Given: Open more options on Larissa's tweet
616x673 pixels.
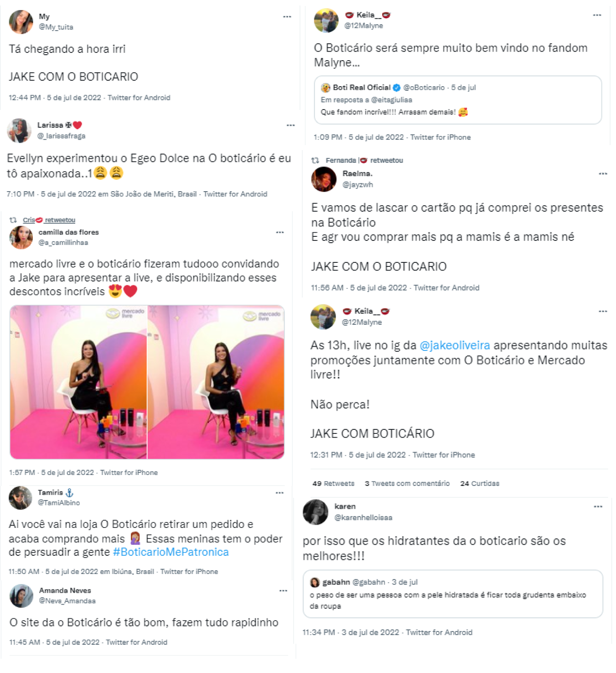Looking at the screenshot, I should pyautogui.click(x=290, y=125).
